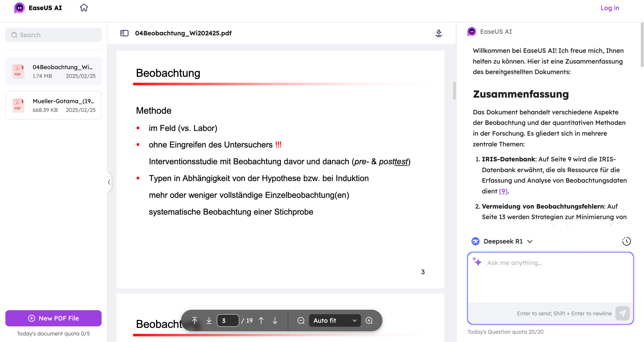Collapse file list with left chevron
Image resolution: width=644 pixels, height=342 pixels.
(109, 182)
